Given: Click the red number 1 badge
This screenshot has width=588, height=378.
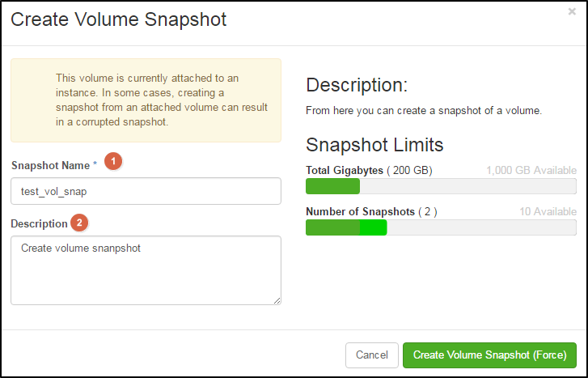Looking at the screenshot, I should [113, 161].
